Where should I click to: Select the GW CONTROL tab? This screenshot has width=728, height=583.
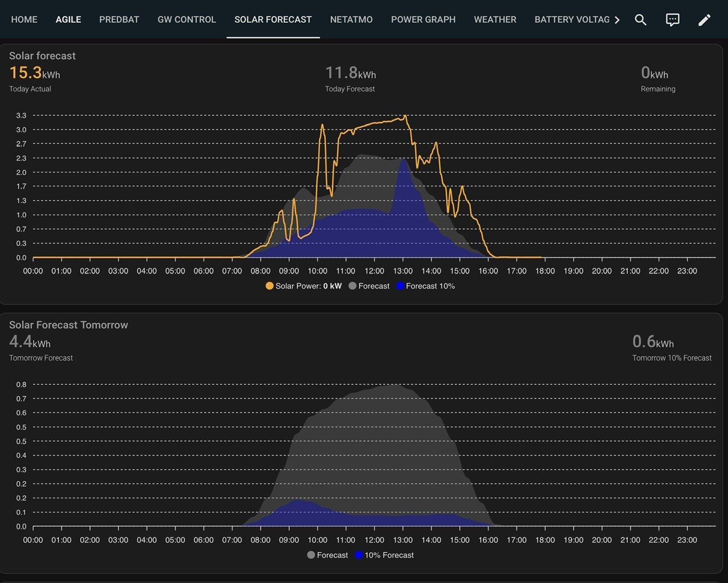point(187,19)
